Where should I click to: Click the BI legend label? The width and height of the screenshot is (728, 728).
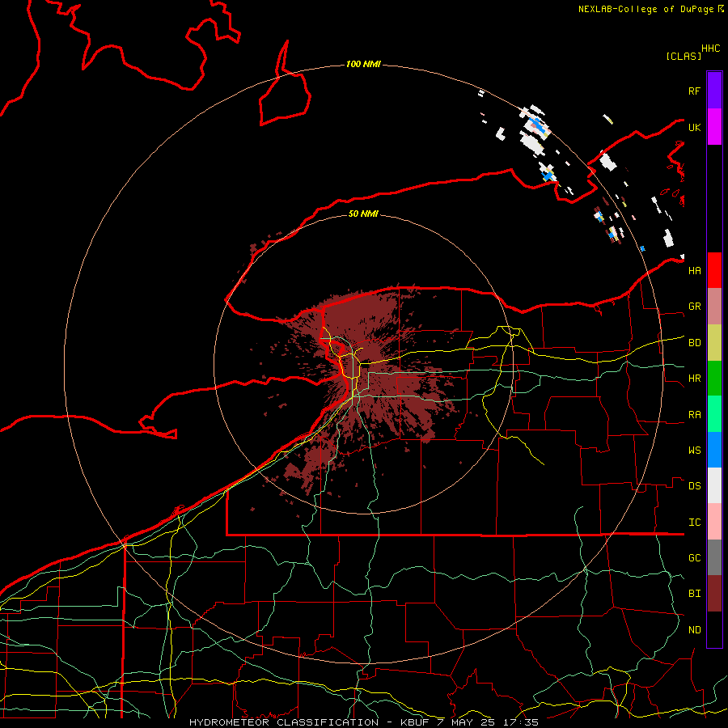(x=694, y=594)
